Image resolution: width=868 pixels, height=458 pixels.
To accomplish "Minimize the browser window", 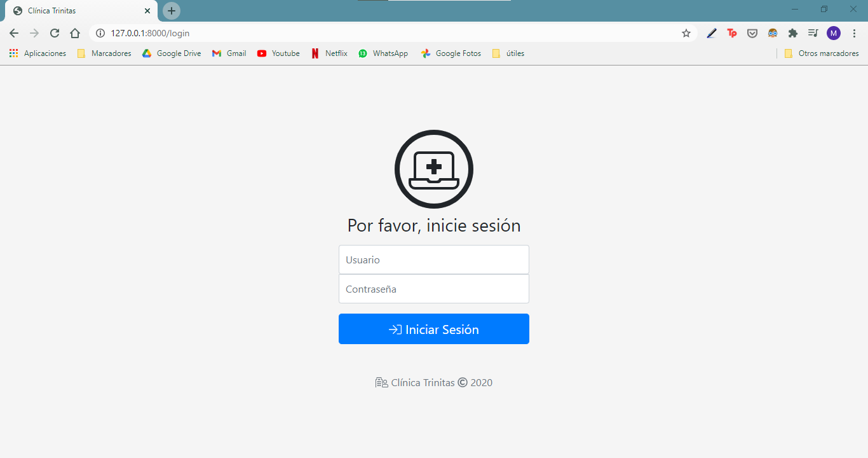I will pyautogui.click(x=795, y=9).
